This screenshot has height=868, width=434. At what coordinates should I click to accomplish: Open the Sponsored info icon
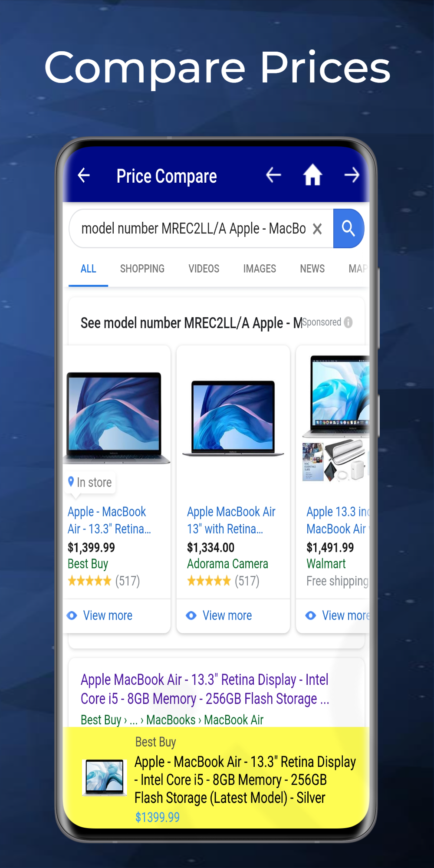click(348, 322)
